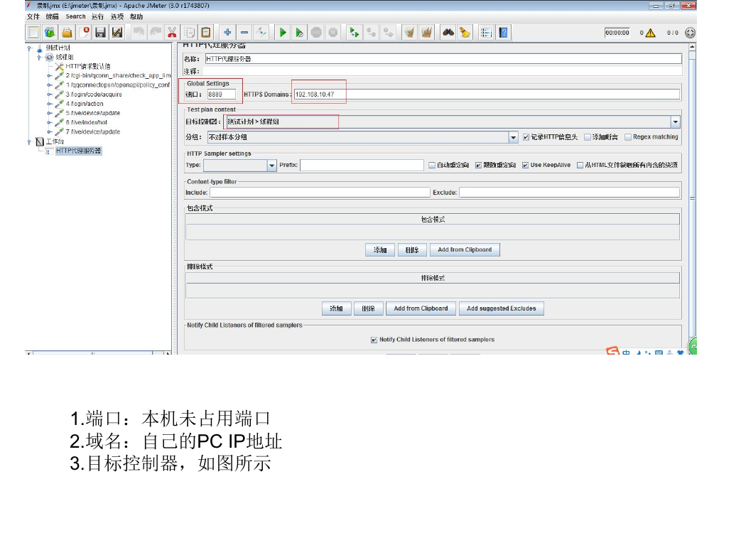Screen dimensions: 746x560
Task: Click the right panel vertical scrollbar up arrow
Action: coord(692,47)
